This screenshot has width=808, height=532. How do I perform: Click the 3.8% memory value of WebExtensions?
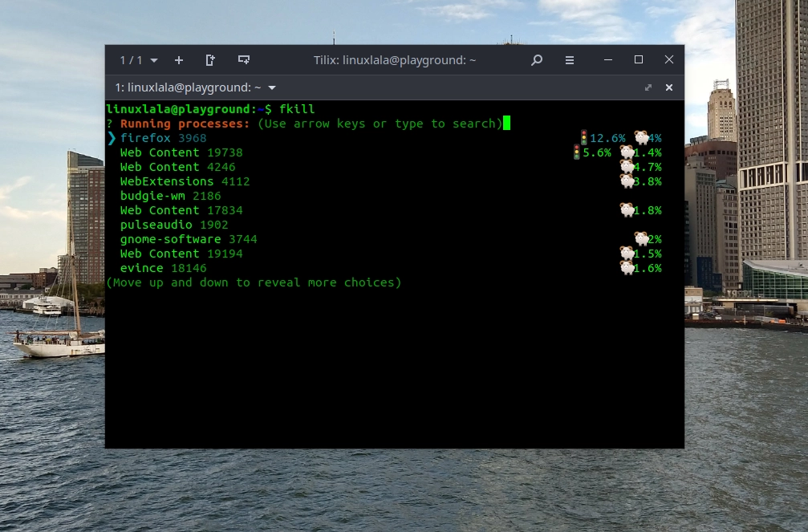coord(648,181)
